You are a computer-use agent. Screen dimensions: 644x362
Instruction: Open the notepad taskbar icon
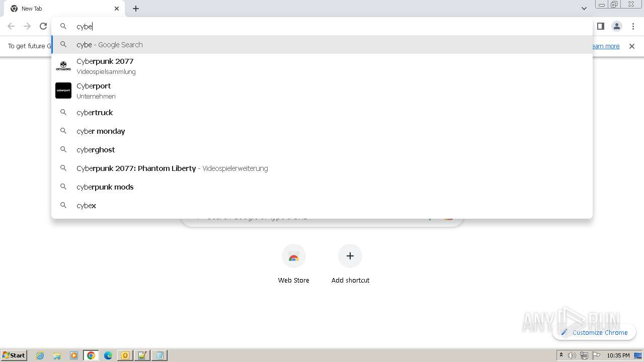pyautogui.click(x=142, y=355)
